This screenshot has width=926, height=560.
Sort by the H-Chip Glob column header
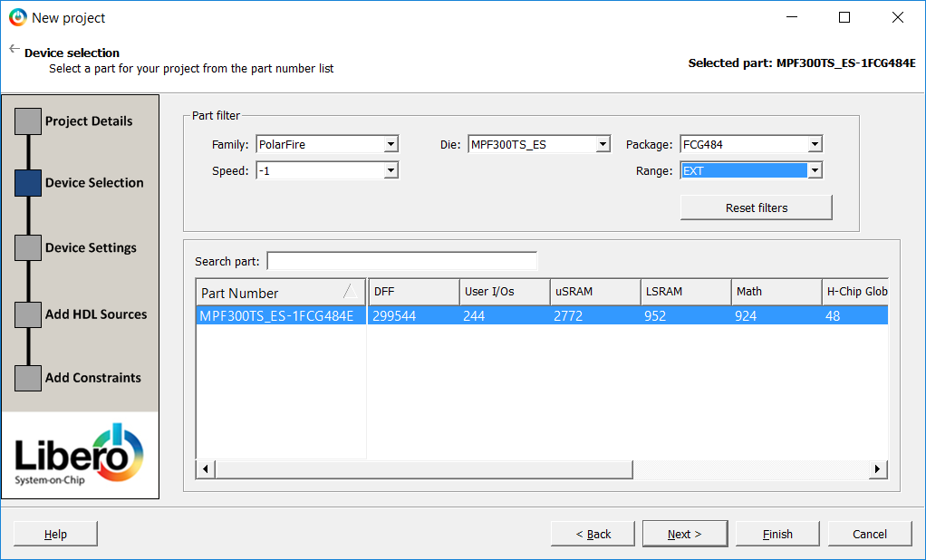click(855, 292)
